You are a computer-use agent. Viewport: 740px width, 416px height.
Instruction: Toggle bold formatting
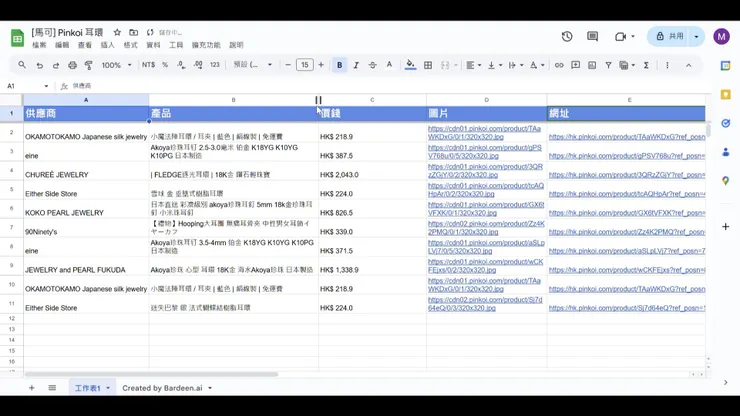(339, 65)
